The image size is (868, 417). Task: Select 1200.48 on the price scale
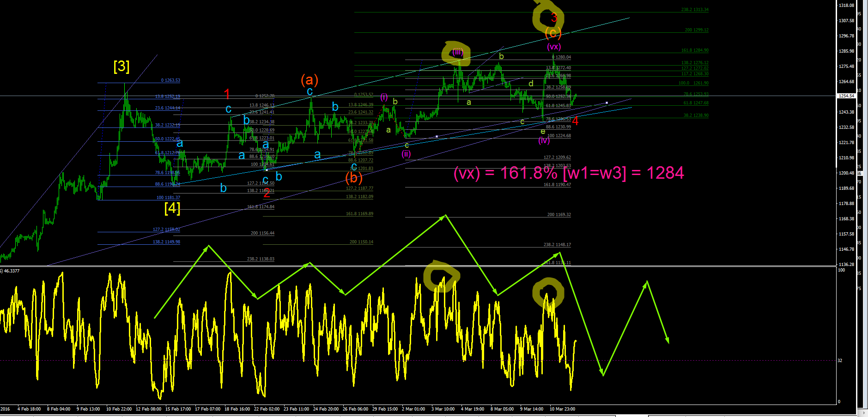click(847, 173)
